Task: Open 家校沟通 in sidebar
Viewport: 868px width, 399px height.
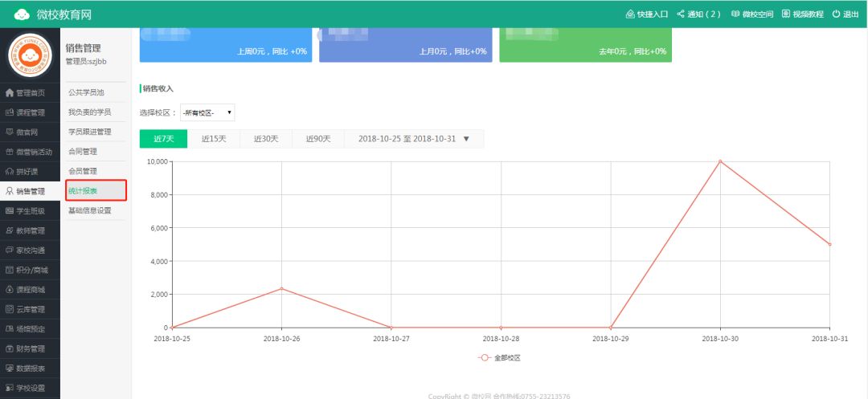Action: tap(30, 250)
